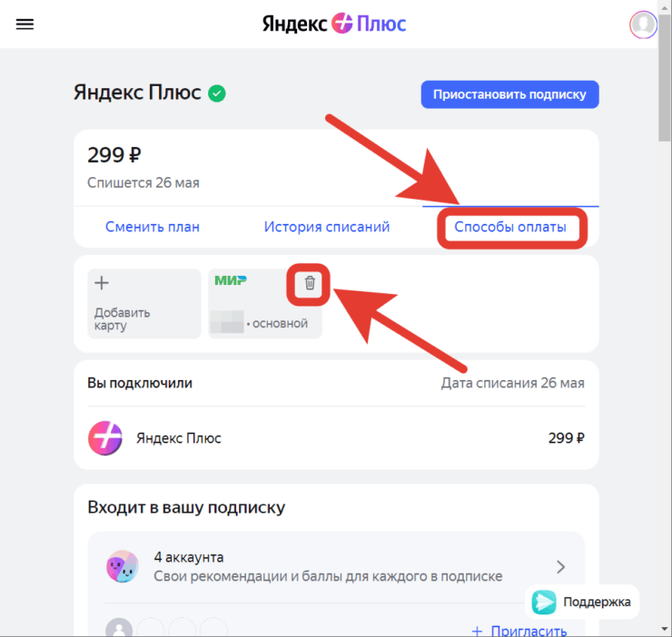Open the Поддержка support chat button
Viewport: 672px width, 637px height.
[x=583, y=602]
